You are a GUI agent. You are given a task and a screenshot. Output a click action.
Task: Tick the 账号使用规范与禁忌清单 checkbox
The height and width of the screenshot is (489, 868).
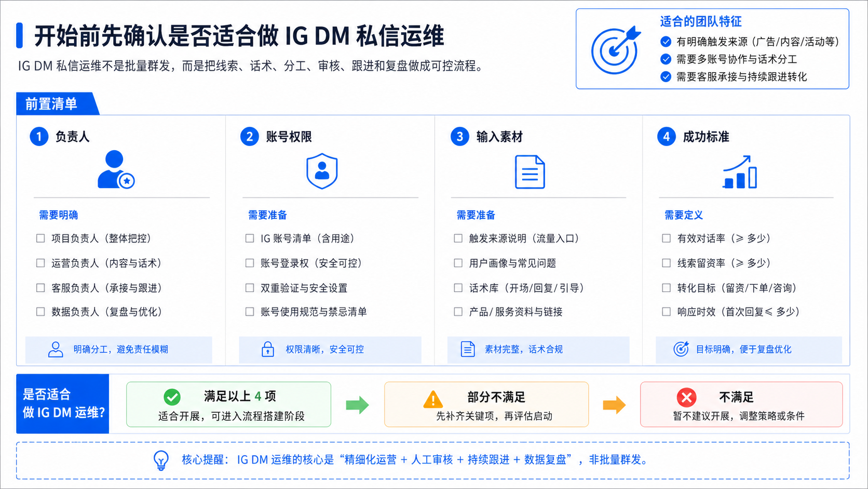point(250,312)
